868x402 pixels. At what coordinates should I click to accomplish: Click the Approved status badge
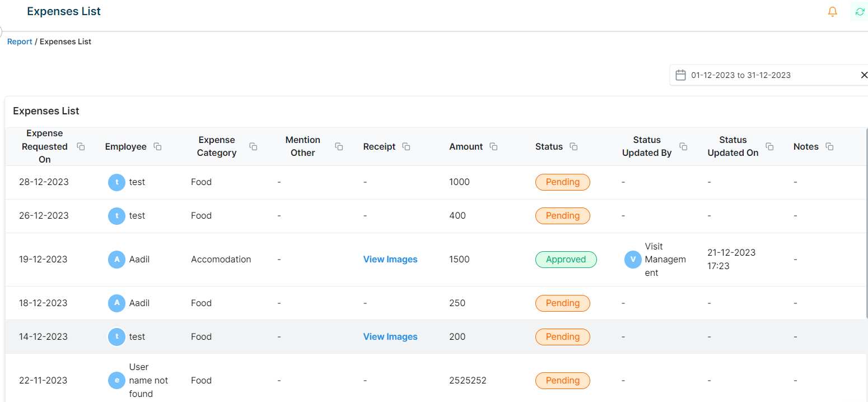pos(566,260)
